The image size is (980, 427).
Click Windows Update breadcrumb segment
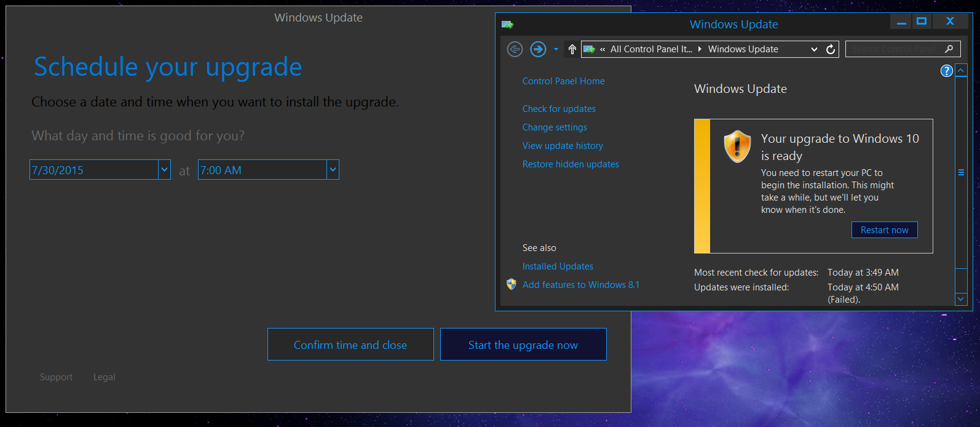pyautogui.click(x=743, y=49)
